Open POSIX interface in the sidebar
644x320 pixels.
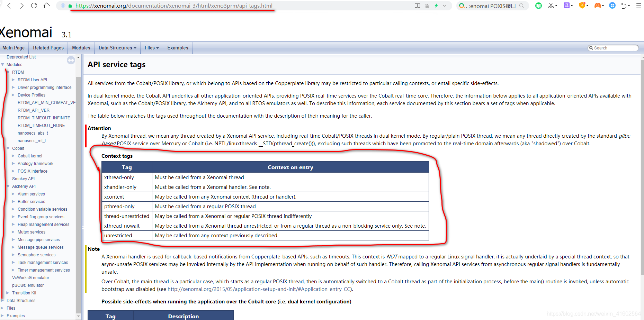pyautogui.click(x=33, y=171)
